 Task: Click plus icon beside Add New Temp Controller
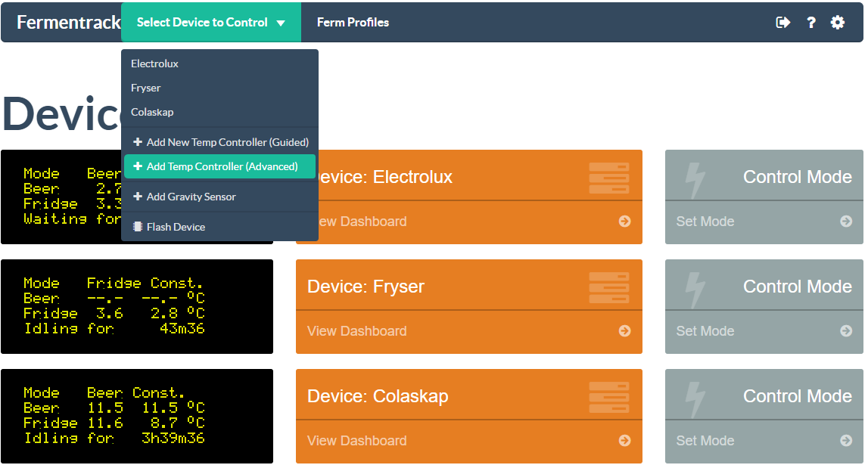(x=138, y=142)
